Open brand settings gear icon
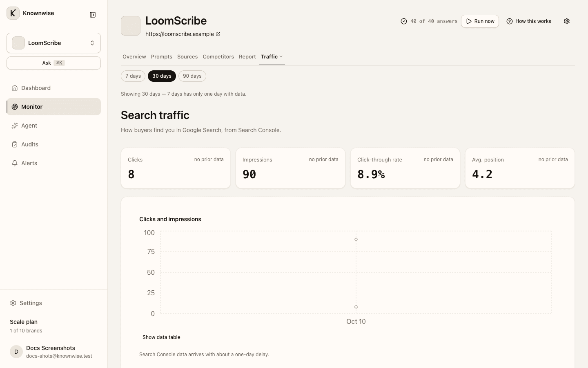 (567, 21)
